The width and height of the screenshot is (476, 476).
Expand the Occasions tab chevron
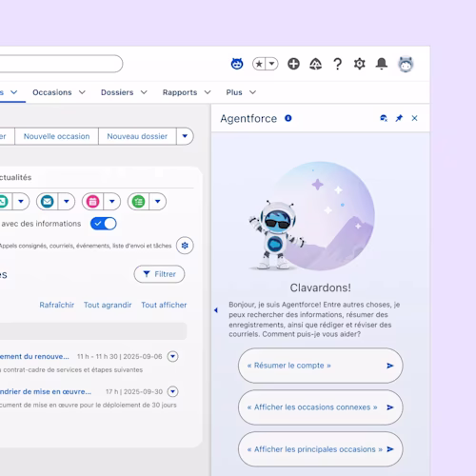point(82,92)
